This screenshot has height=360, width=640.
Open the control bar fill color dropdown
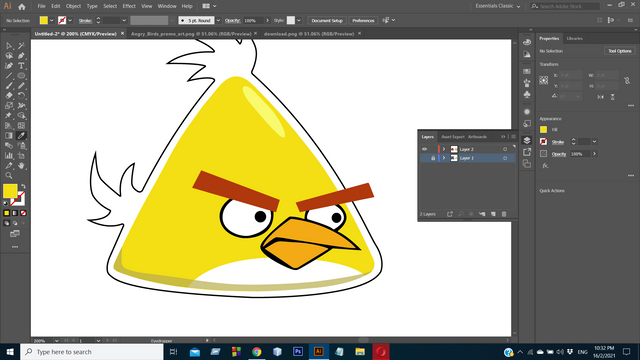click(51, 20)
